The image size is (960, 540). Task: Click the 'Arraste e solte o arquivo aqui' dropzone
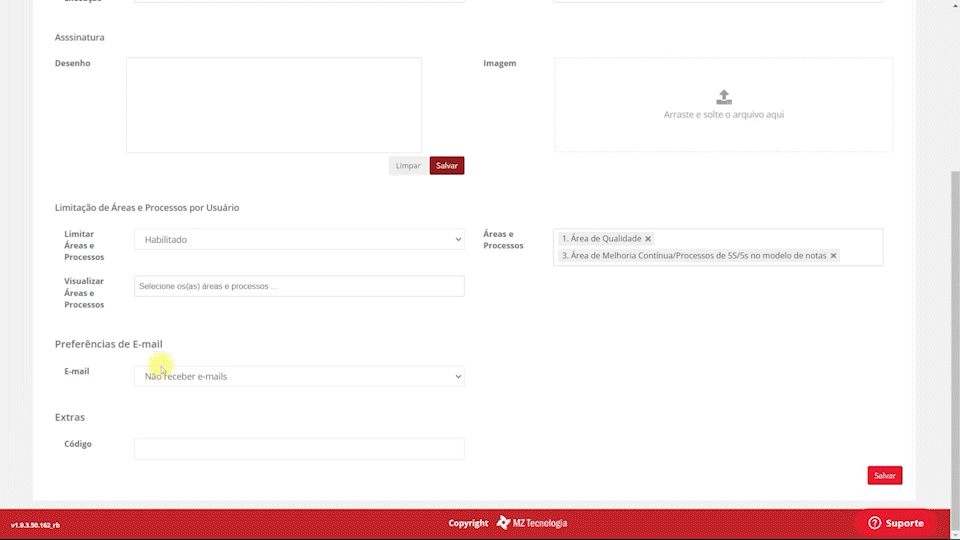[x=724, y=105]
